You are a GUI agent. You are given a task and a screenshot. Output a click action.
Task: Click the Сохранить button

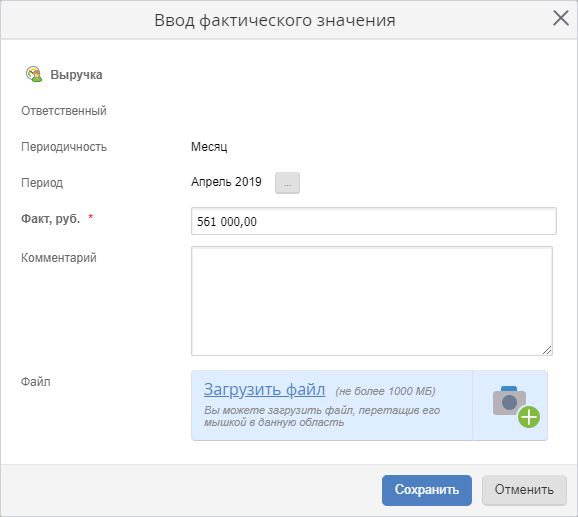426,490
